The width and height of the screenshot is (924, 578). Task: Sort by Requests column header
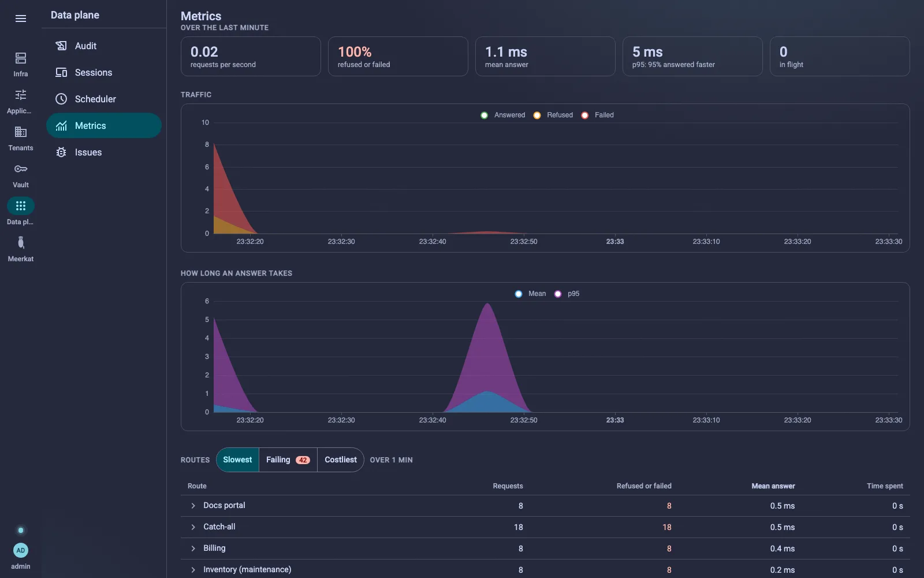(x=508, y=486)
